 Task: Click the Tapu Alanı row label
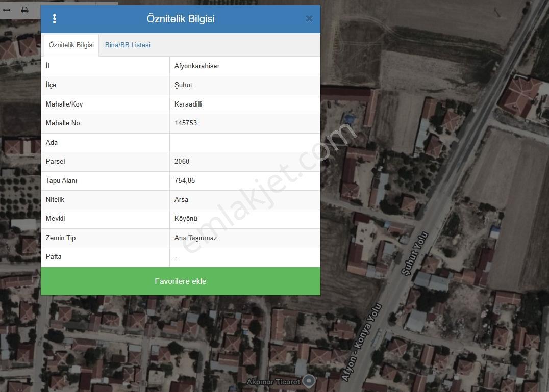61,181
